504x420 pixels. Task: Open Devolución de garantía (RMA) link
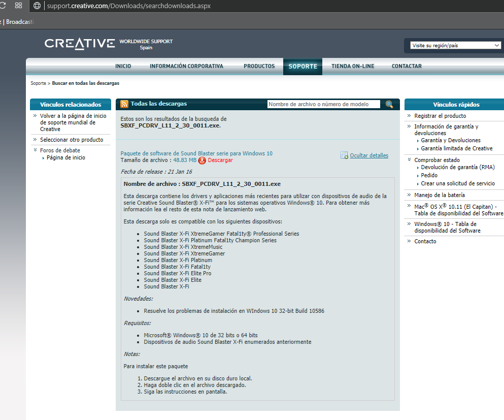tap(458, 167)
